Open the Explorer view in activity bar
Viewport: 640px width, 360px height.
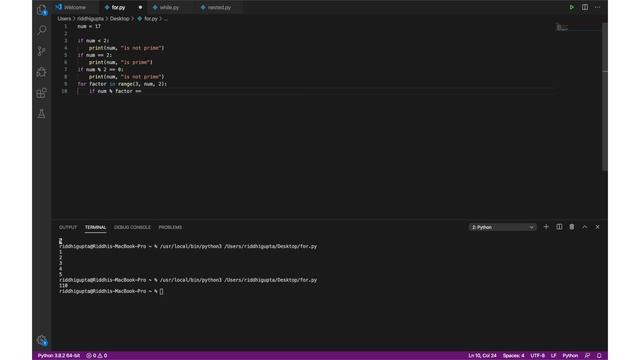pos(42,10)
